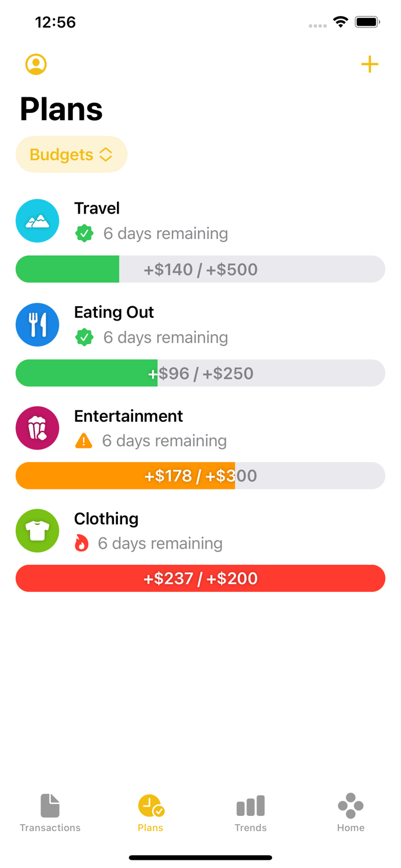Open the Budgets dropdown
Screen dimensions: 401x868
[71, 155]
